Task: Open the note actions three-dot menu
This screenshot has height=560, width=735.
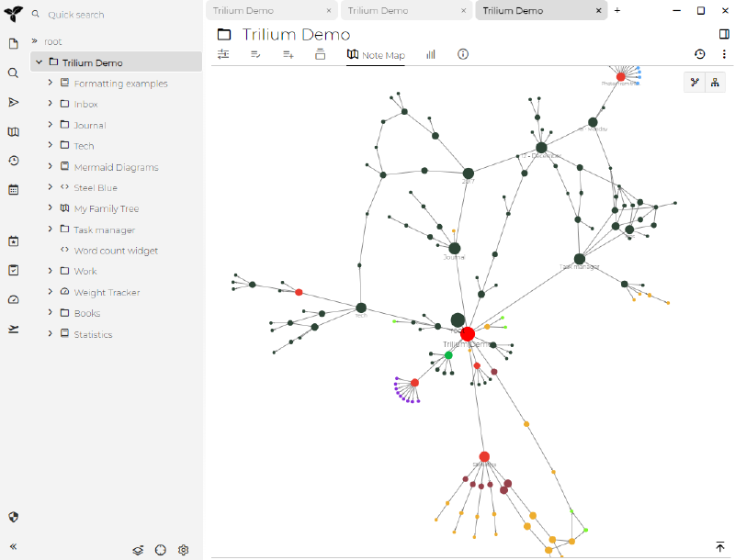Action: pos(724,54)
